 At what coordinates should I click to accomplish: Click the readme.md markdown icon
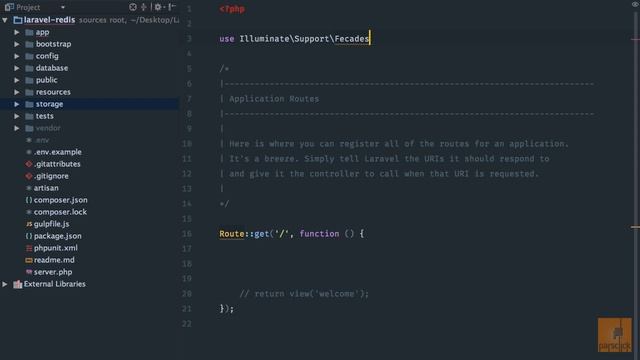(29, 260)
